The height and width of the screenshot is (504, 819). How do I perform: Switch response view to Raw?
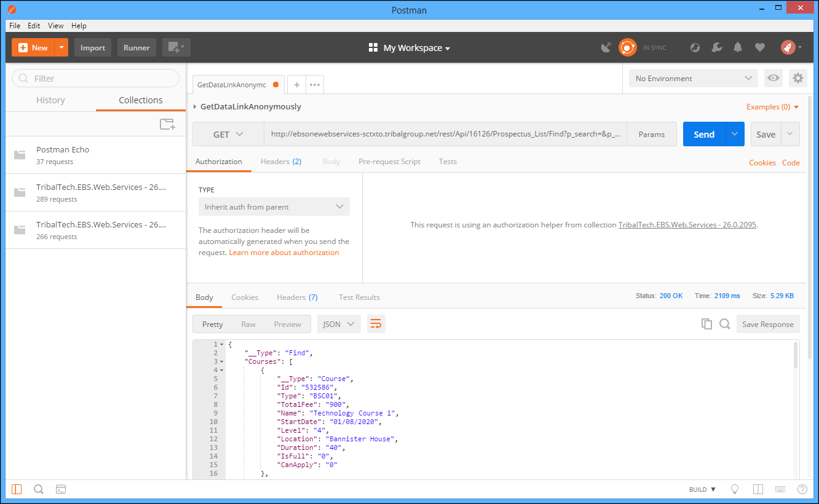pos(248,324)
